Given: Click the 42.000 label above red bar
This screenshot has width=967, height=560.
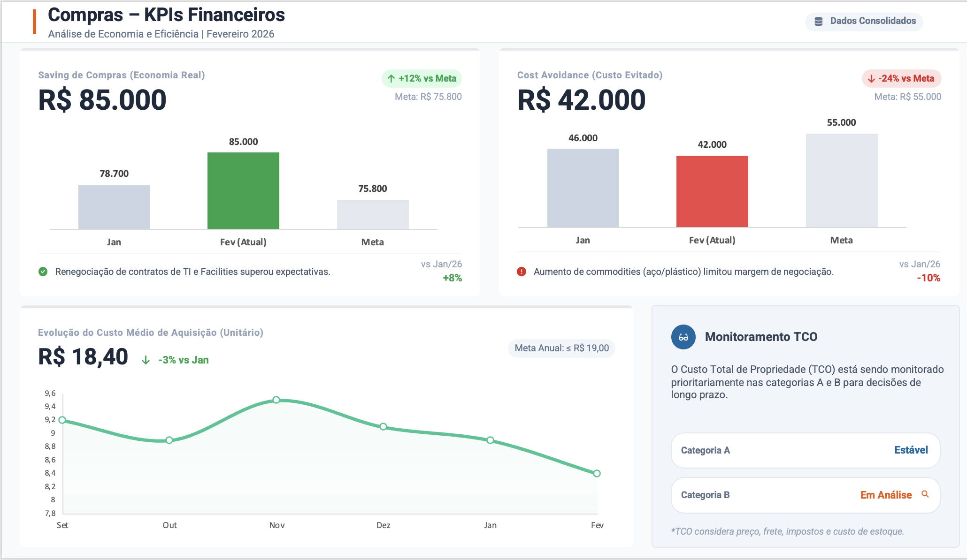Looking at the screenshot, I should point(712,144).
